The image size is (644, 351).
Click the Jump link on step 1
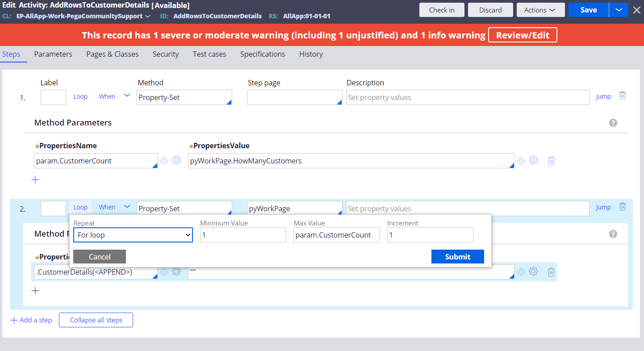[603, 96]
